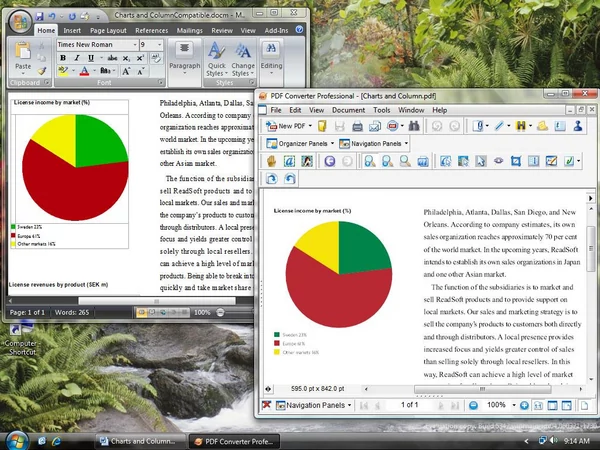Open the New PDF dropdown arrow
The image size is (600, 450).
[x=310, y=126]
